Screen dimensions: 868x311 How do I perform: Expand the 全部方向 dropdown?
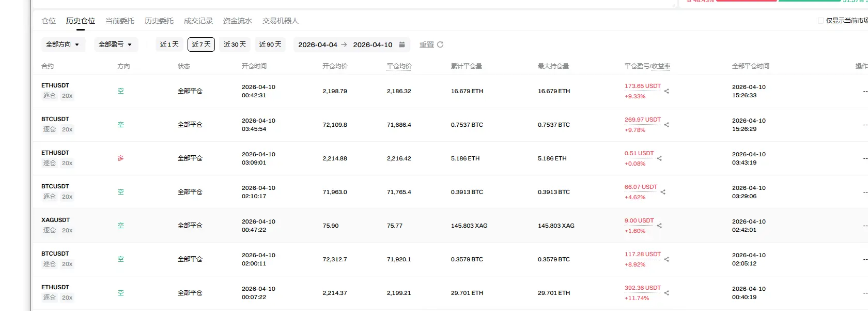63,45
